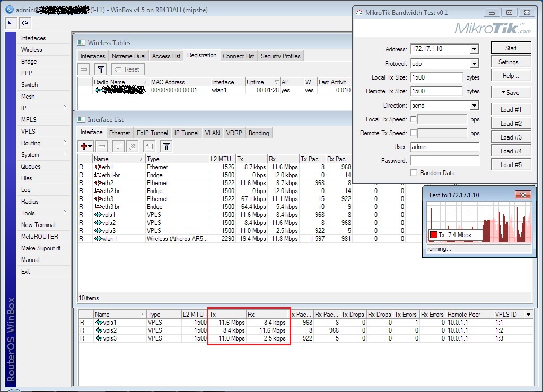Open the Address dropdown list

[x=474, y=49]
